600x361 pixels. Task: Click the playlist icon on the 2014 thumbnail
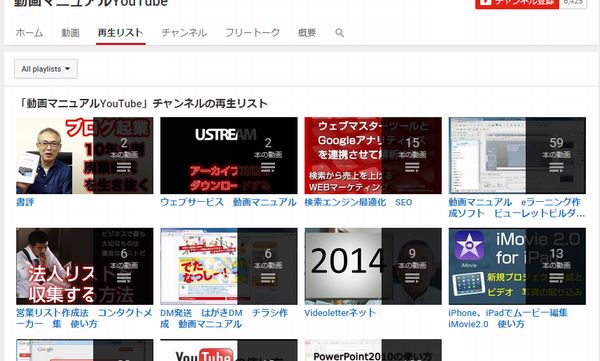tap(412, 278)
